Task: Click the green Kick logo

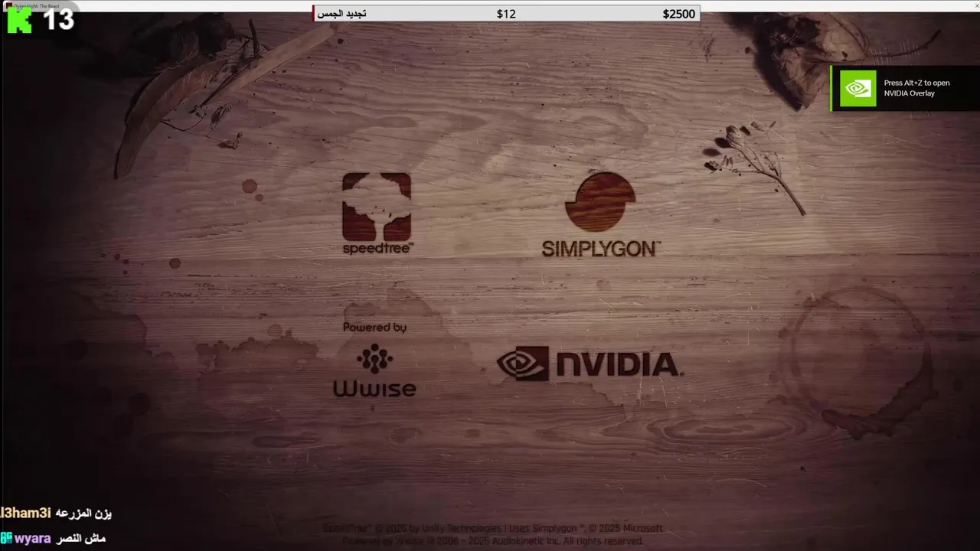Action: tap(20, 20)
